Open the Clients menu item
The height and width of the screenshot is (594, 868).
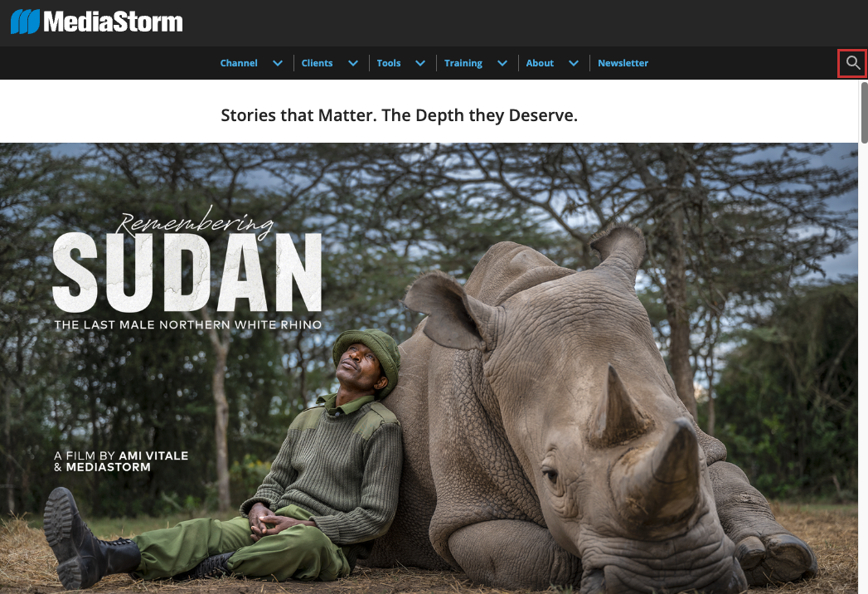click(x=317, y=63)
